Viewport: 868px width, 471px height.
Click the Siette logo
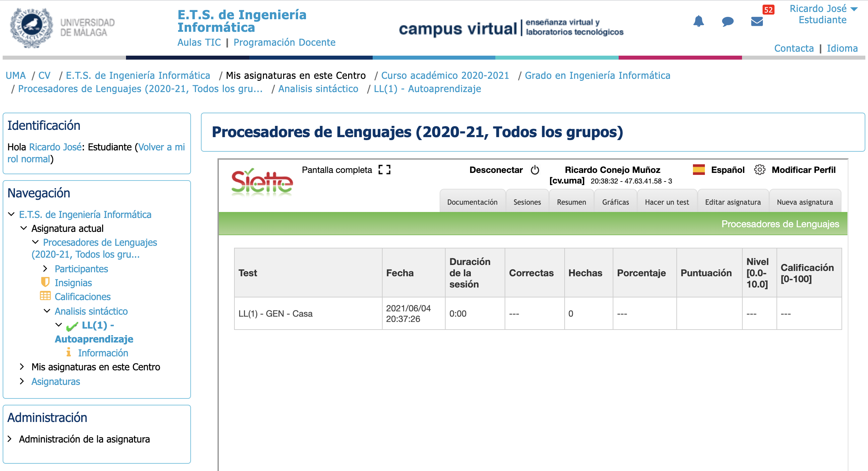(262, 183)
